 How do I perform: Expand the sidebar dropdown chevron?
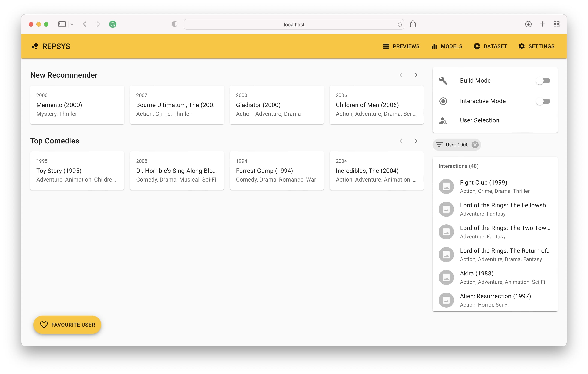tap(72, 24)
